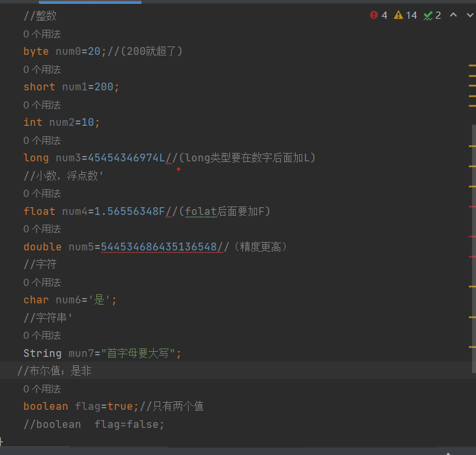476x455 pixels.
Task: Open usages hint above boolean flag
Action: pos(42,389)
